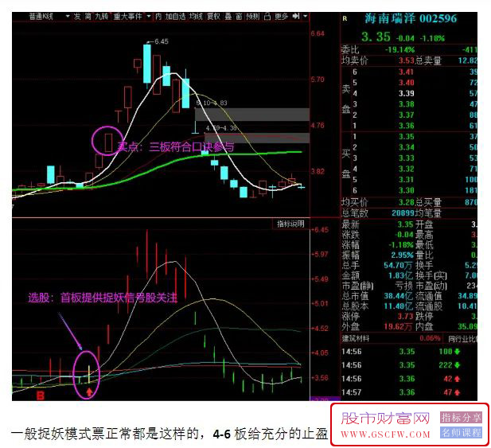The image size is (491, 448).
Task: Click the 涨停 price 3.73
Action: 406,316
